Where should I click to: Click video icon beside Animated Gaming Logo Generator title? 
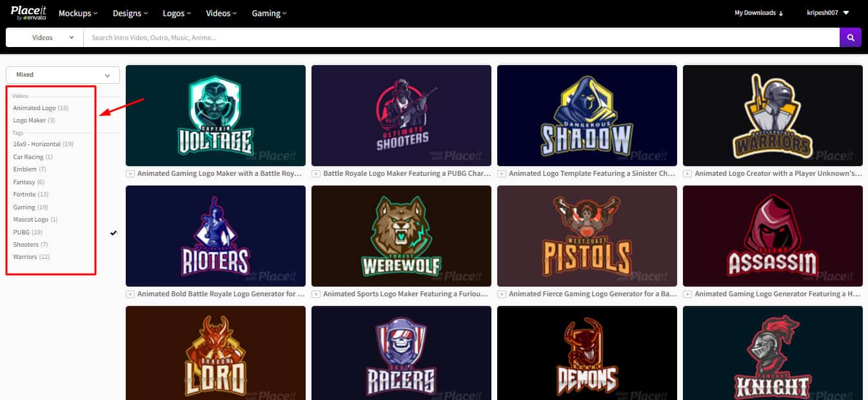(687, 294)
